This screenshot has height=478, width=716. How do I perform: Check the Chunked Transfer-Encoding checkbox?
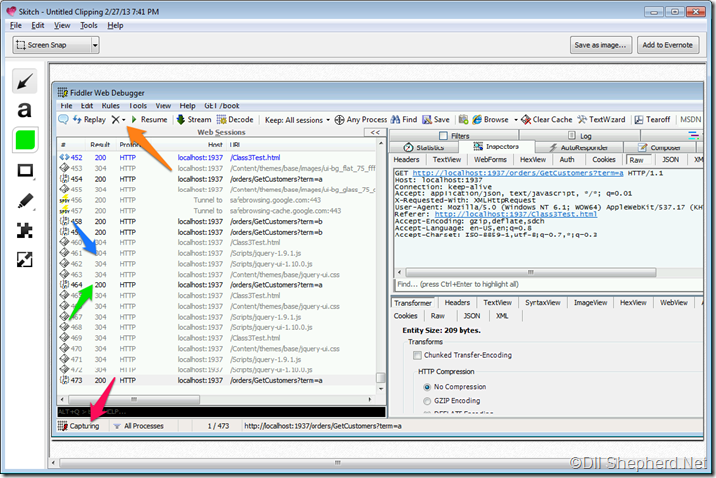click(x=417, y=355)
